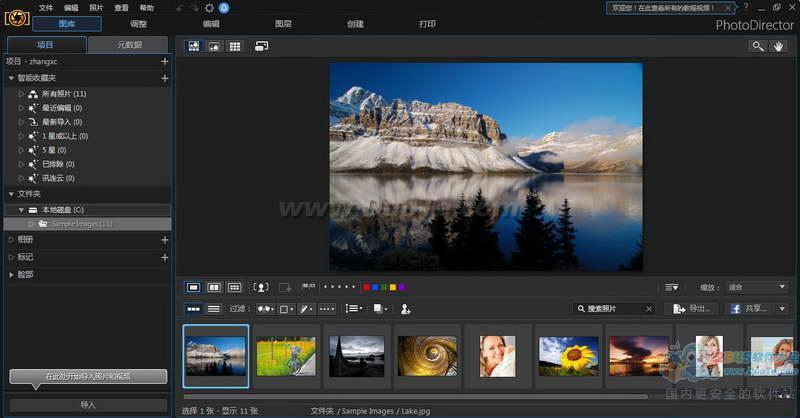Add a new smart collection (智能收藏夹)
The image size is (800, 418).
point(164,78)
